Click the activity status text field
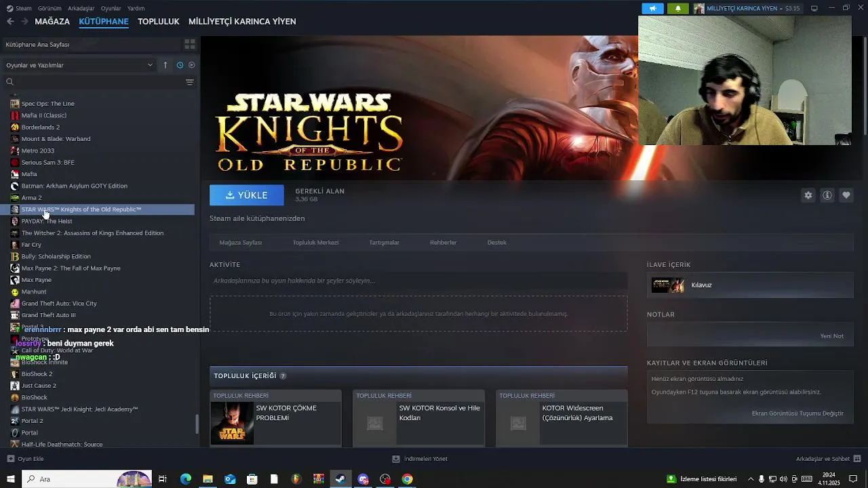The image size is (868, 488). point(418,281)
